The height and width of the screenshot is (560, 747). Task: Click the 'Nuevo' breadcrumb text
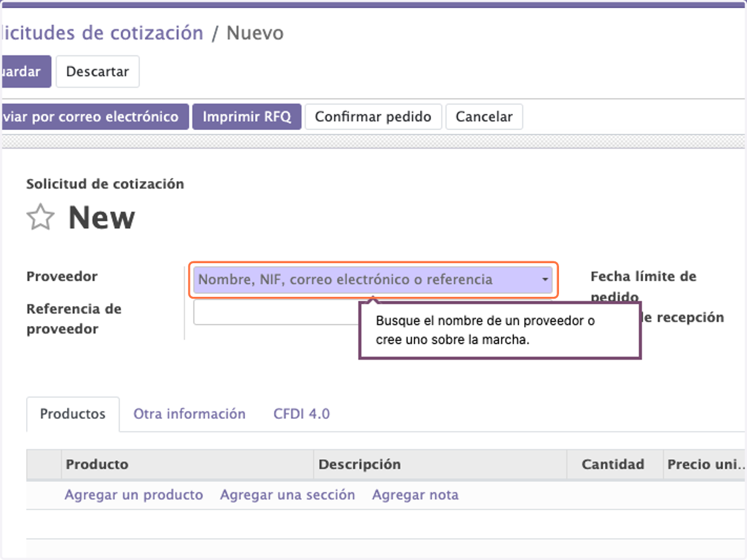pyautogui.click(x=255, y=33)
